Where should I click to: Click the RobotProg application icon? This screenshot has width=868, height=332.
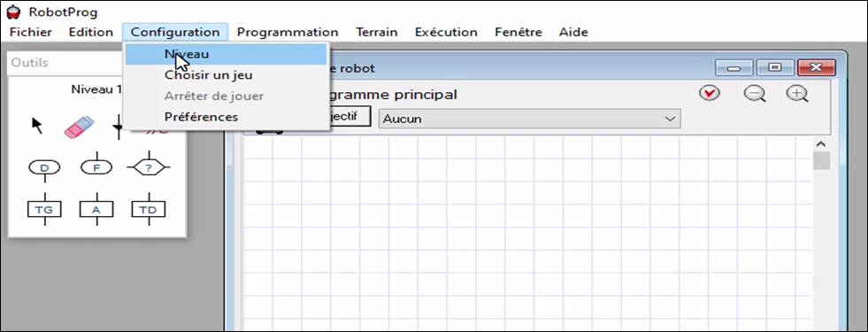pyautogui.click(x=13, y=12)
